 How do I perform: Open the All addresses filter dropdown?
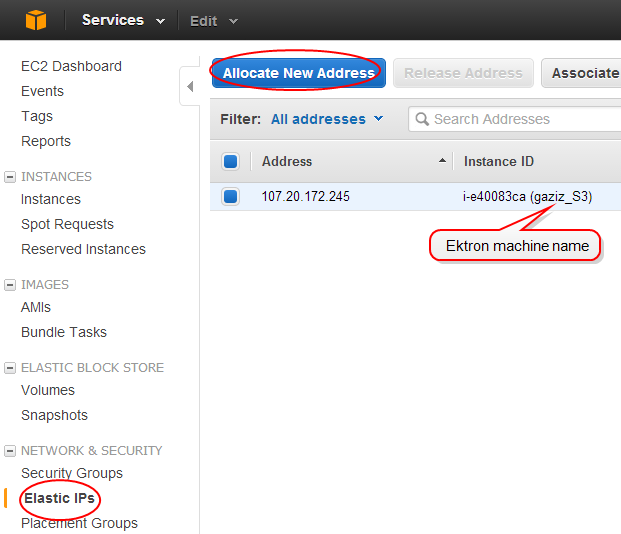pyautogui.click(x=327, y=119)
